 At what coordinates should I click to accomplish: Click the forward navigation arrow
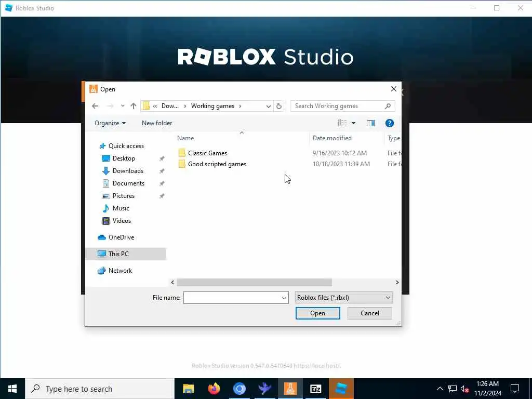(x=110, y=106)
